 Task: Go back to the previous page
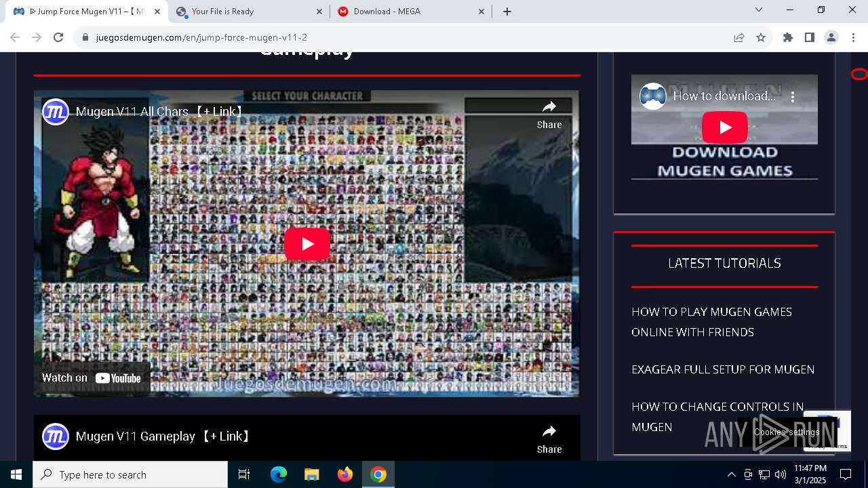(15, 38)
